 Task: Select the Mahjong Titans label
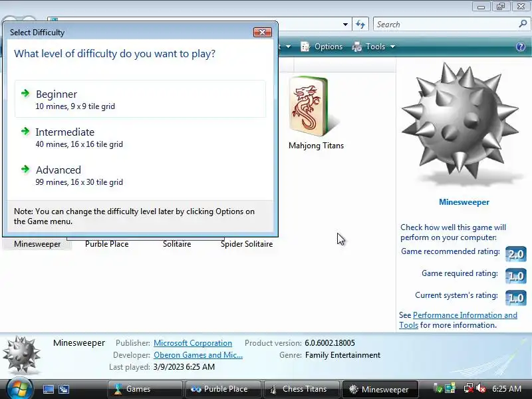[317, 146]
